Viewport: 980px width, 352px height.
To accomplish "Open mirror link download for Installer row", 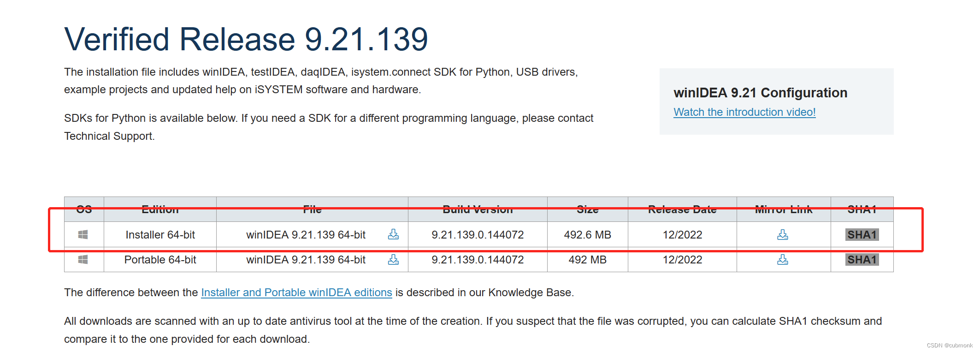I will pos(783,235).
